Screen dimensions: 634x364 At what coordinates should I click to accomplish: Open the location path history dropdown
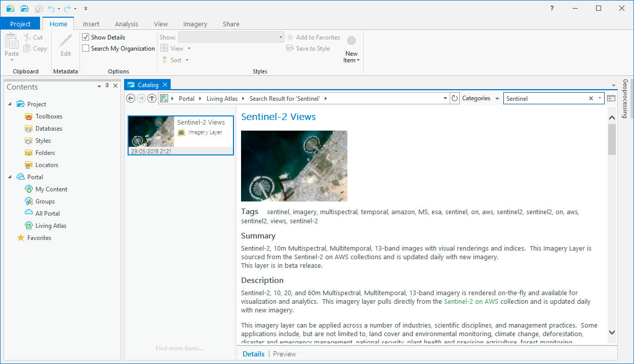click(445, 98)
